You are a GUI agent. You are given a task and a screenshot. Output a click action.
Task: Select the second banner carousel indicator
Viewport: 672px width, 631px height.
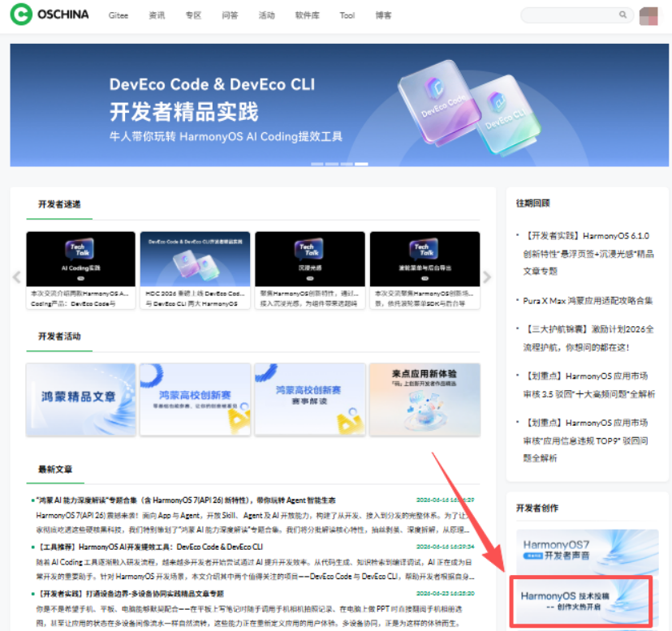coord(332,164)
